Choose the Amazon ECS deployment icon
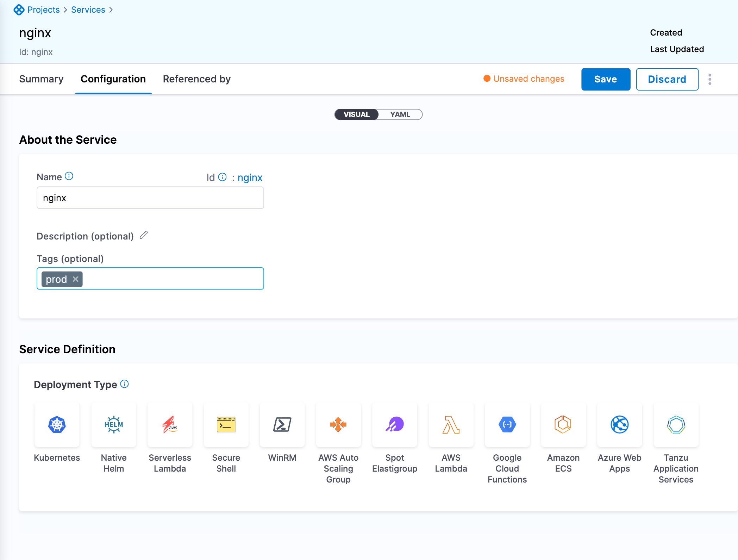The height and width of the screenshot is (560, 738). (563, 424)
